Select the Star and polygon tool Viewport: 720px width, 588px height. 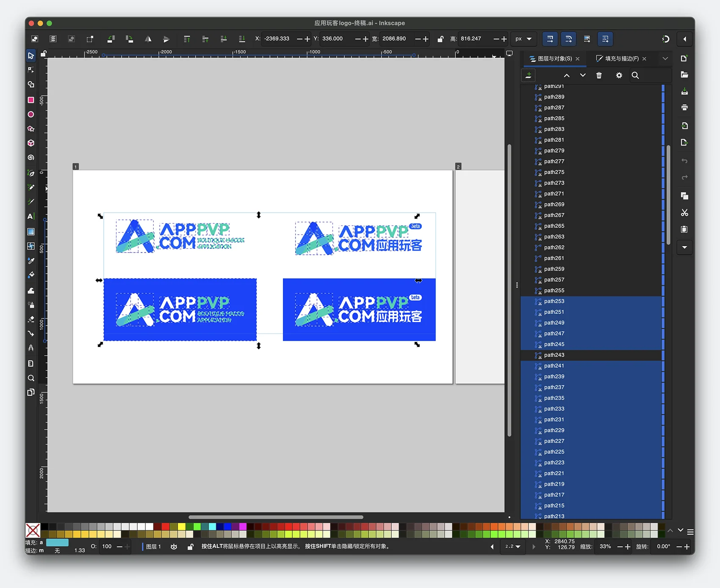click(31, 129)
